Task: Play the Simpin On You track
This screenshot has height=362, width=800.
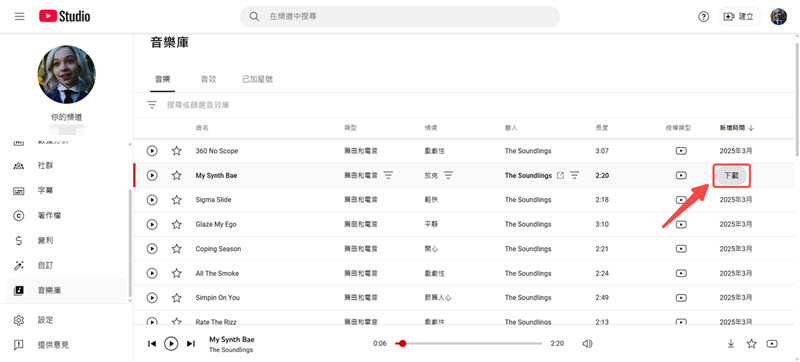Action: coord(152,298)
